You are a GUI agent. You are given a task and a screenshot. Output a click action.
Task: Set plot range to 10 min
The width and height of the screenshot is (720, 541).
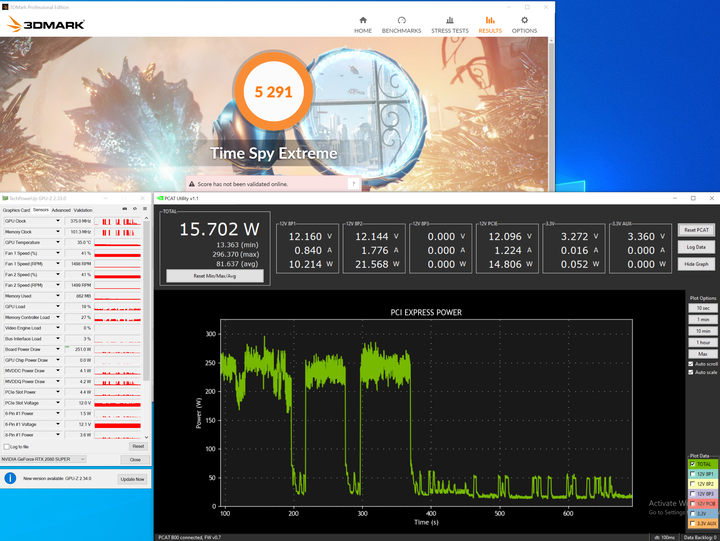pyautogui.click(x=703, y=331)
